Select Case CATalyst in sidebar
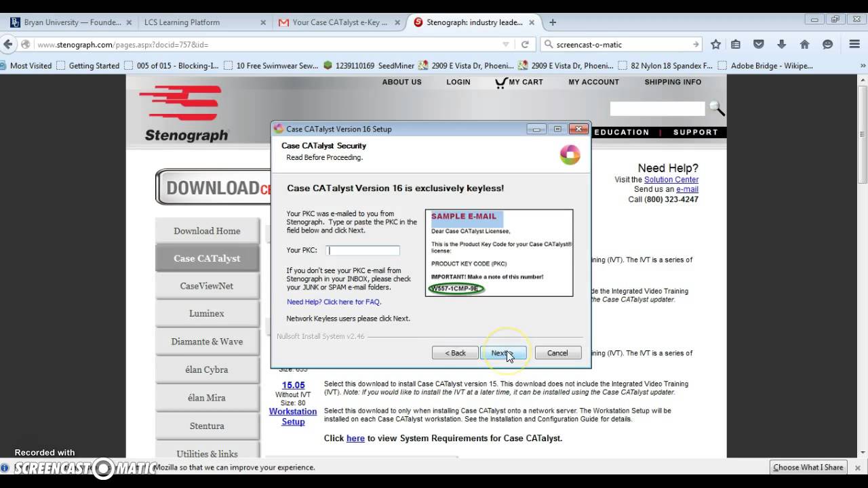The width and height of the screenshot is (868, 488). click(x=207, y=258)
